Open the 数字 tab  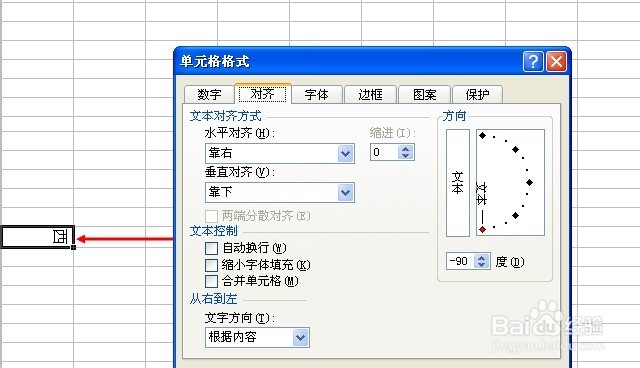click(209, 95)
